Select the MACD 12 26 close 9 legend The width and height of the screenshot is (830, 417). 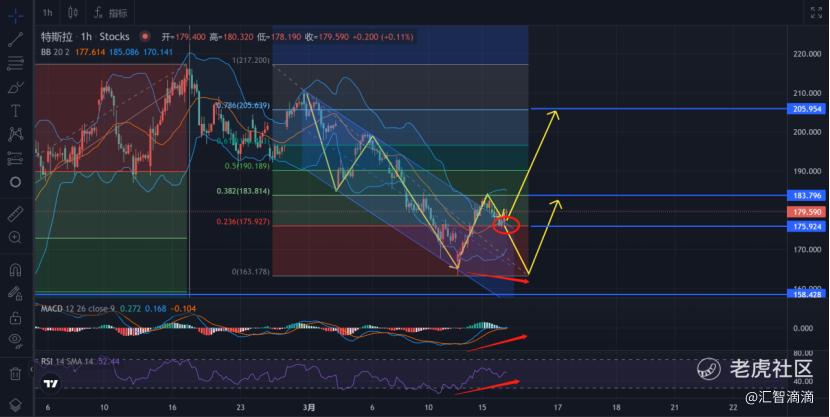(x=78, y=309)
